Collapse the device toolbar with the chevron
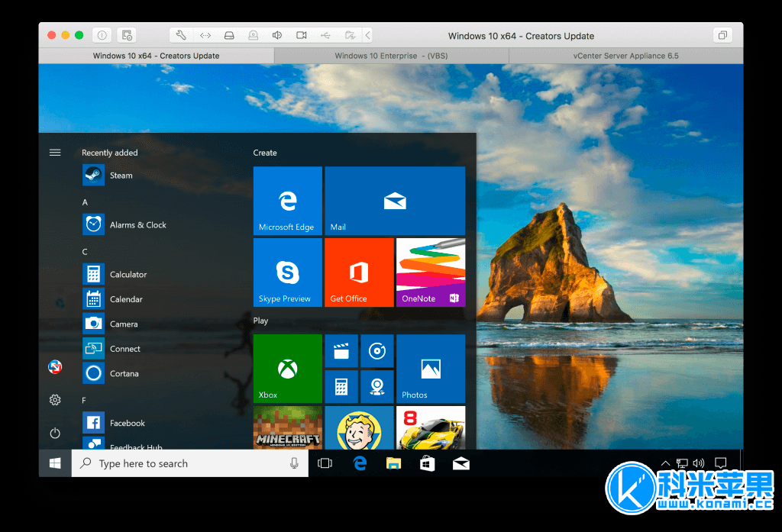This screenshot has height=532, width=782. (x=368, y=35)
